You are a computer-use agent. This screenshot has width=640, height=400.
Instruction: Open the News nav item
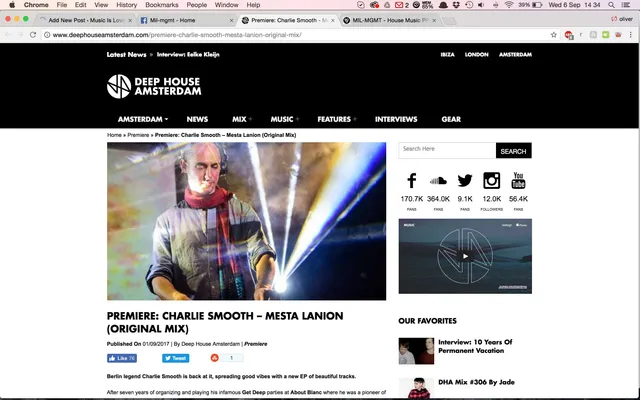197,119
